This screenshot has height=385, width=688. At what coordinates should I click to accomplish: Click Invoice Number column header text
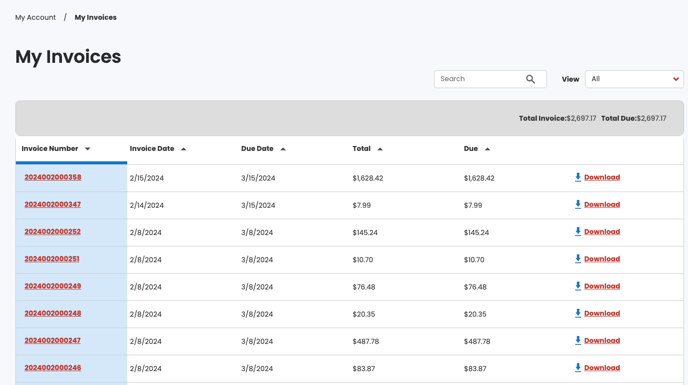[50, 148]
